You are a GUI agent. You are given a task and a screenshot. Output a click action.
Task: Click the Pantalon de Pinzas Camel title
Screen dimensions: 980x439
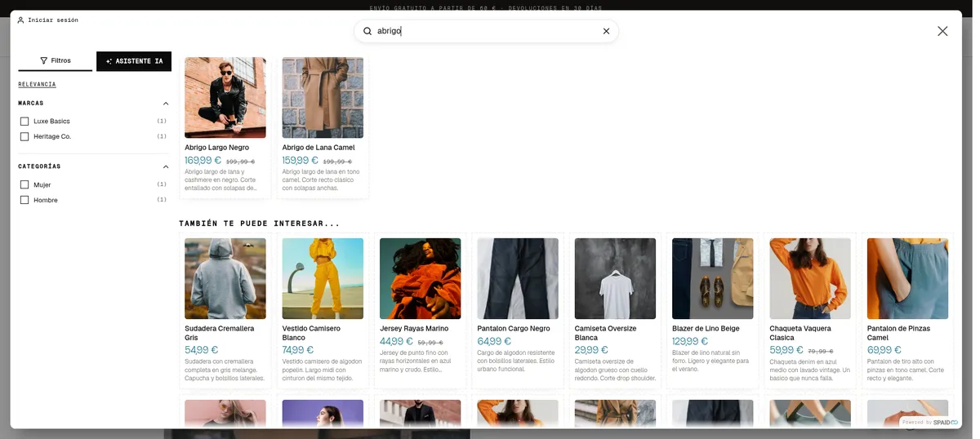coord(898,333)
